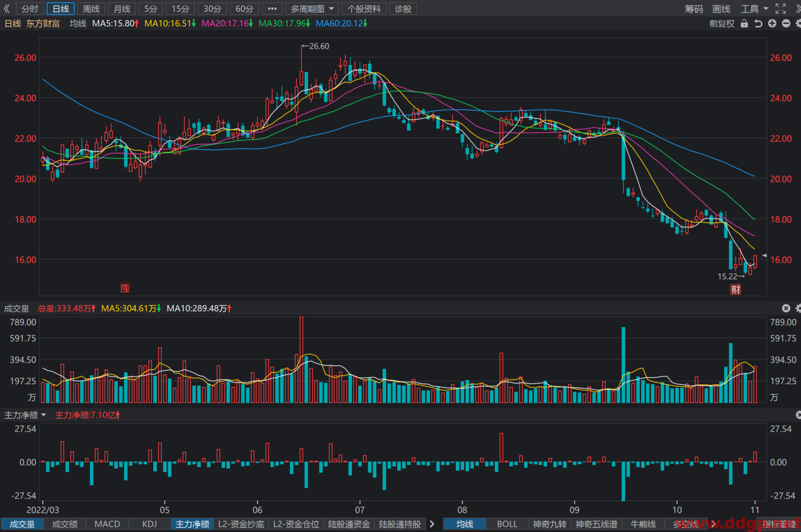
Task: Zoom out chart with minus icon
Action: click(786, 23)
